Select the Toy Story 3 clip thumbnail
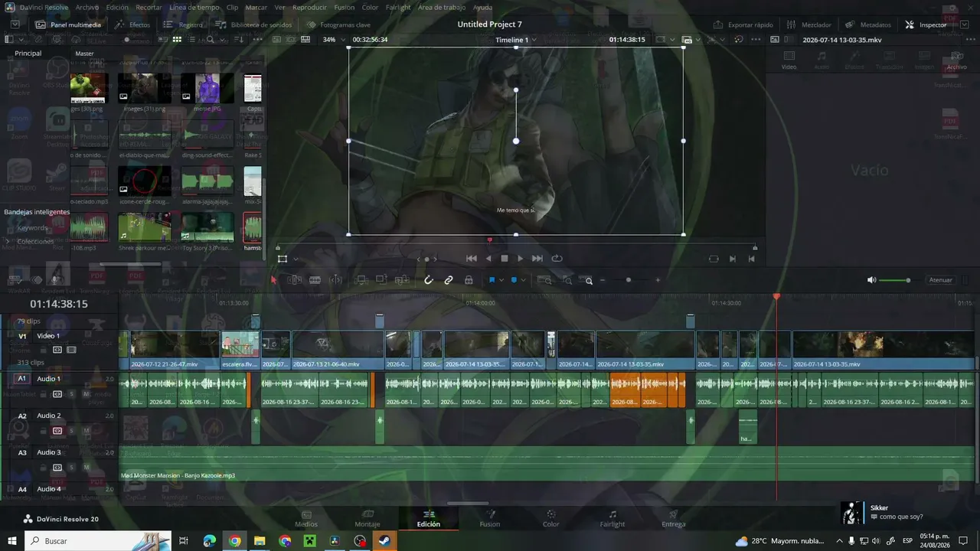 [207, 227]
